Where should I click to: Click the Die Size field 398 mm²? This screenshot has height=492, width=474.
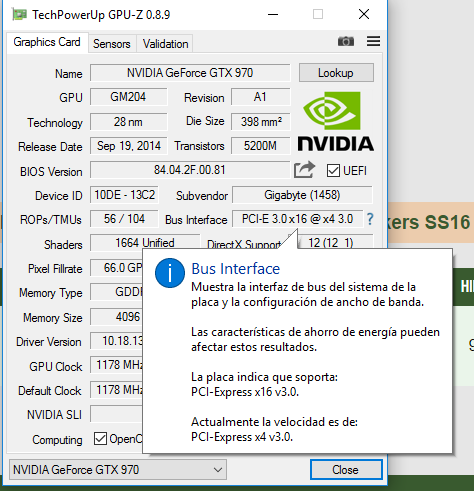(x=260, y=122)
